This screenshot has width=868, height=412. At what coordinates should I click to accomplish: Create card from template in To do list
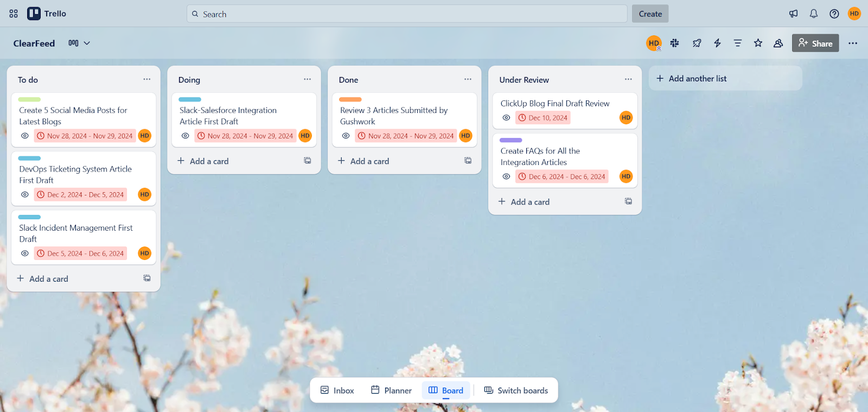(147, 278)
